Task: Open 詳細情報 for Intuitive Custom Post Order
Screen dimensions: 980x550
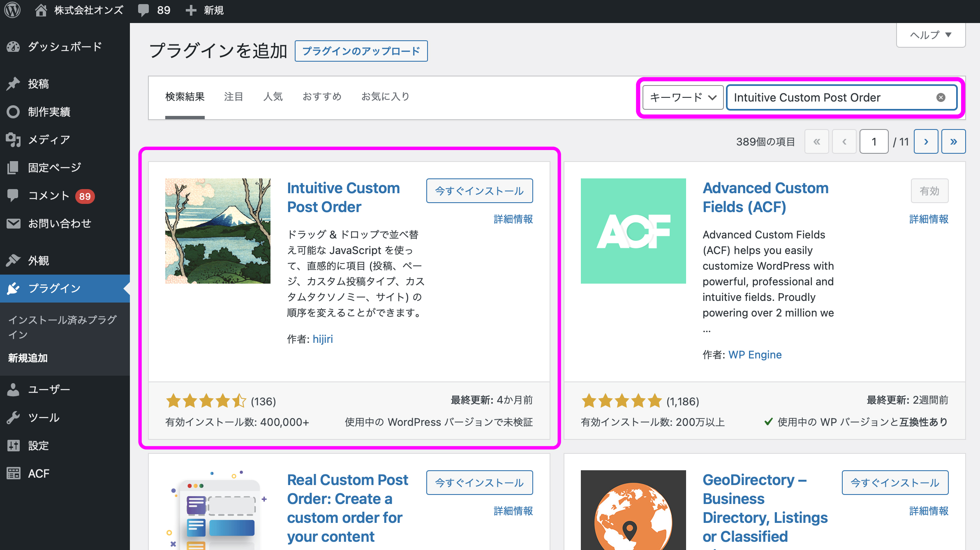Action: click(513, 219)
